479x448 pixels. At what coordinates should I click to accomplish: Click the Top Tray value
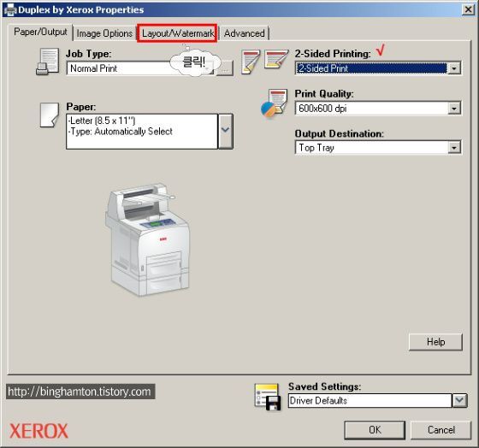coord(316,148)
